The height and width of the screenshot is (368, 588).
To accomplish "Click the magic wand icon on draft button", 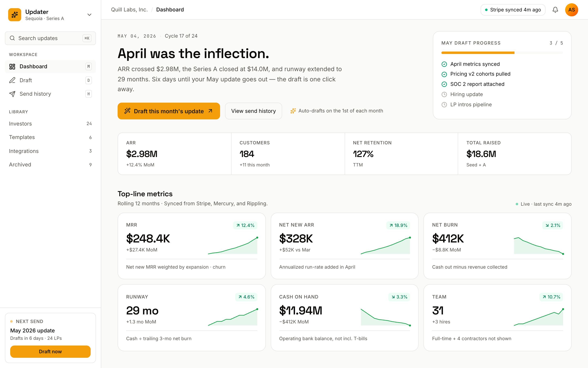I will pos(127,111).
